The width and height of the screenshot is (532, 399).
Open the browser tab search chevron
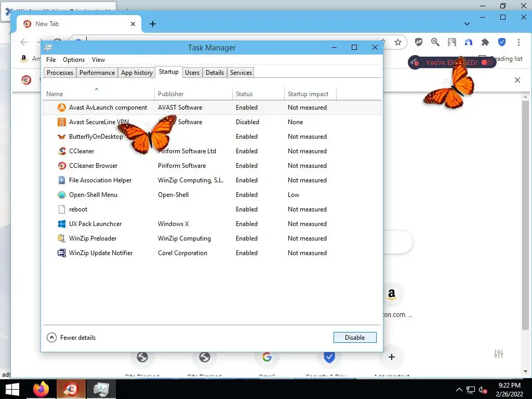tap(467, 24)
